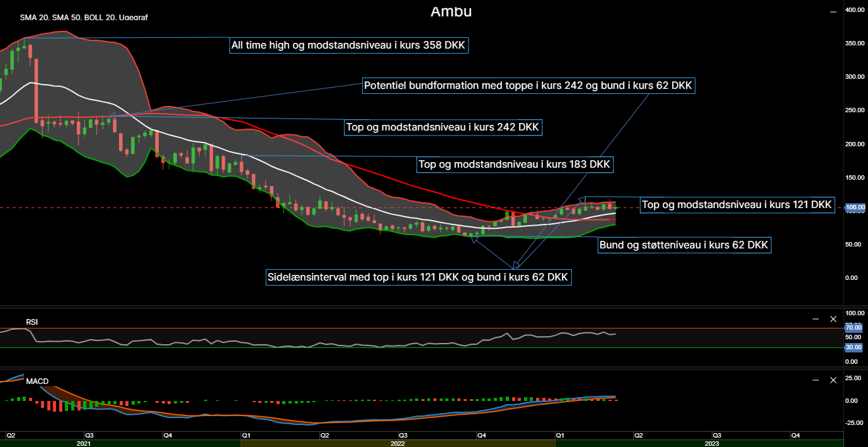Click the MACD panel title label
The height and width of the screenshot is (447, 868).
(x=37, y=381)
